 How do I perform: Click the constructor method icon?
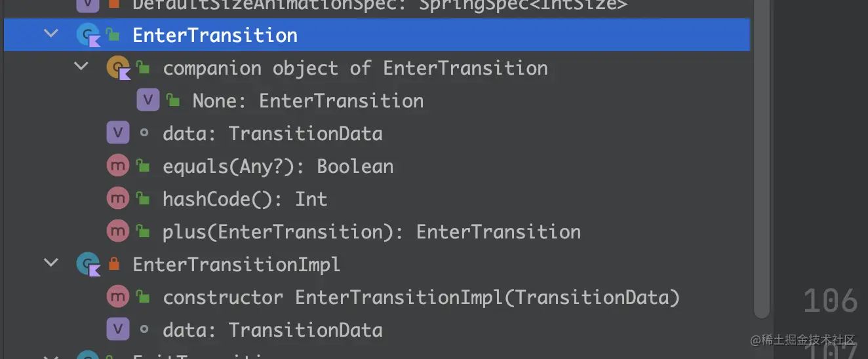[117, 297]
